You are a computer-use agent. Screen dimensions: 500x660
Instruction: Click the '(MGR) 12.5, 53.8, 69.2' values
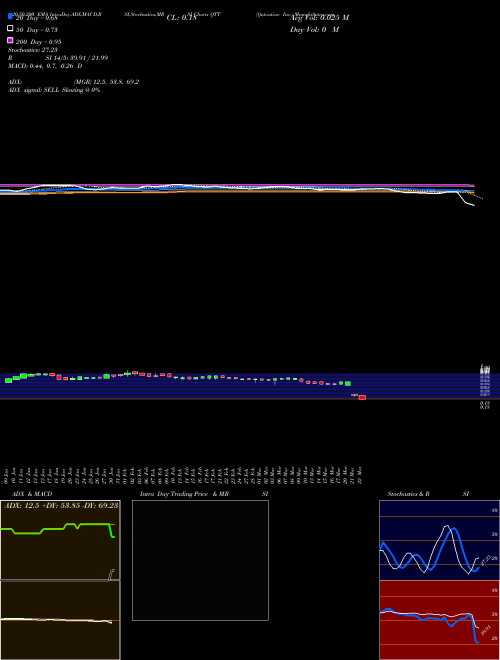pos(106,82)
